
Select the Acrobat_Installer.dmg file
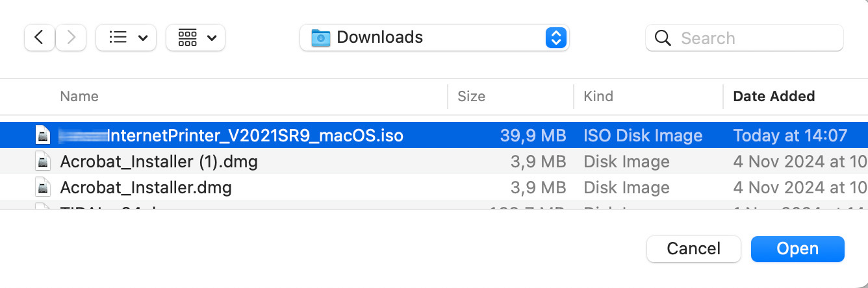[x=146, y=187]
